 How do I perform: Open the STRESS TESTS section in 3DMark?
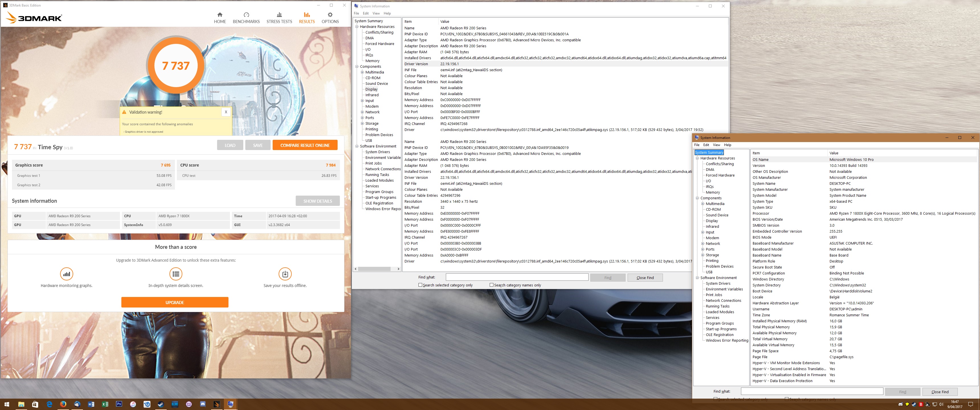279,17
